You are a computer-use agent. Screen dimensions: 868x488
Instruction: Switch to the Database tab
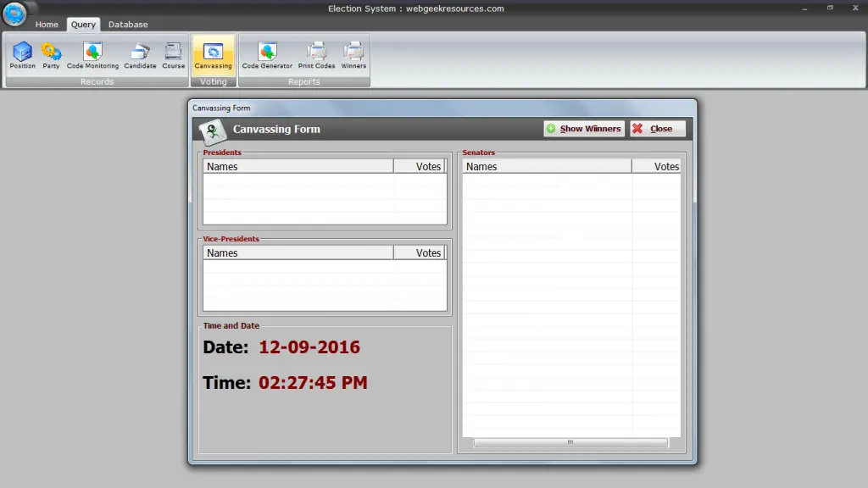128,25
